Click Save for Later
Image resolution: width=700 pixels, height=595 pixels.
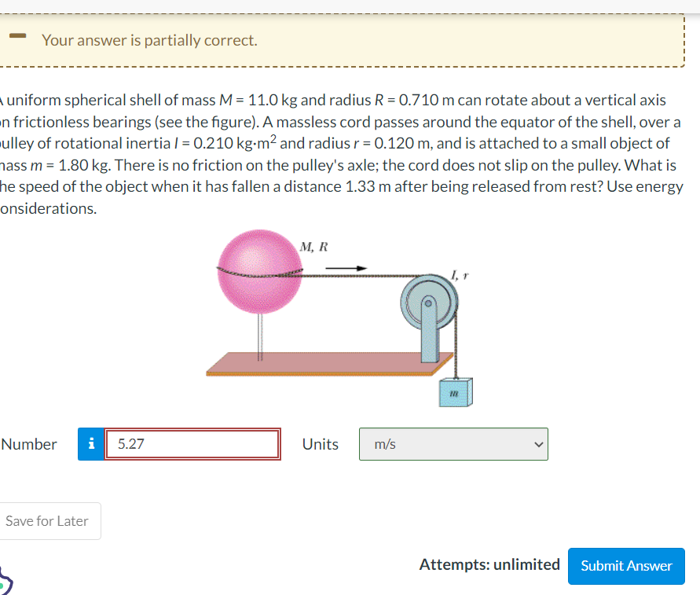coord(44,520)
